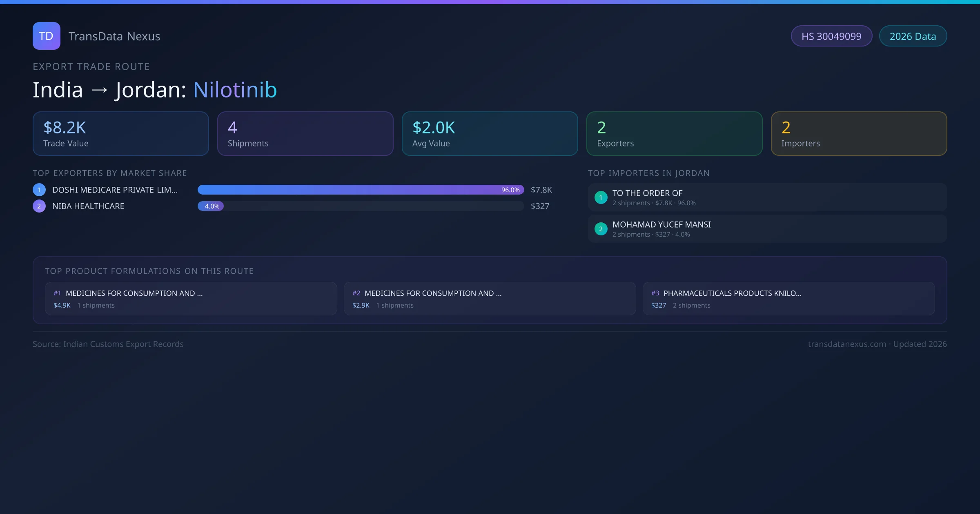980x514 pixels.
Task: Click green rank 1 importer circle
Action: pyautogui.click(x=601, y=197)
